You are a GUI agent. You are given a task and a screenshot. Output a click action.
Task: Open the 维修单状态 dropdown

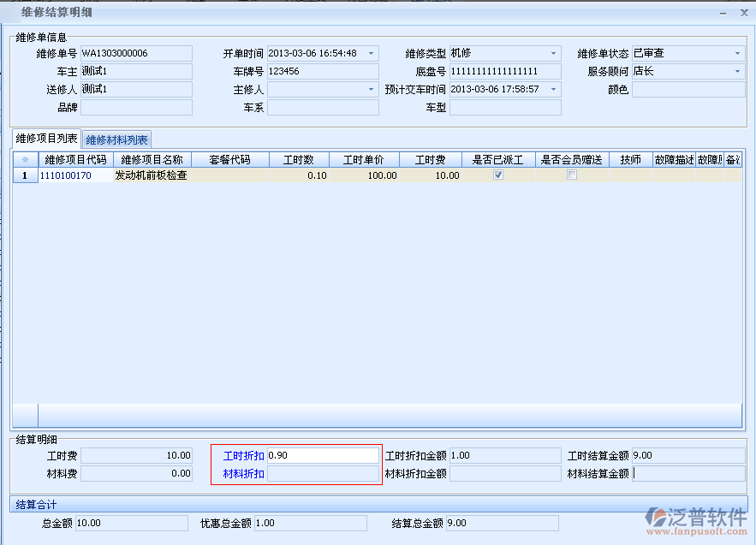pos(737,53)
